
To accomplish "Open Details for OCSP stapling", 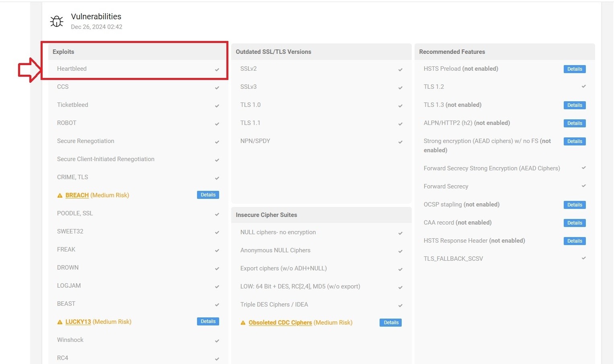I will pyautogui.click(x=575, y=205).
